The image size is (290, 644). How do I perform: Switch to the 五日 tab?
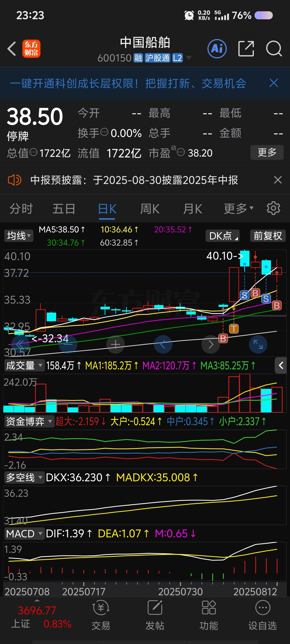pyautogui.click(x=64, y=209)
